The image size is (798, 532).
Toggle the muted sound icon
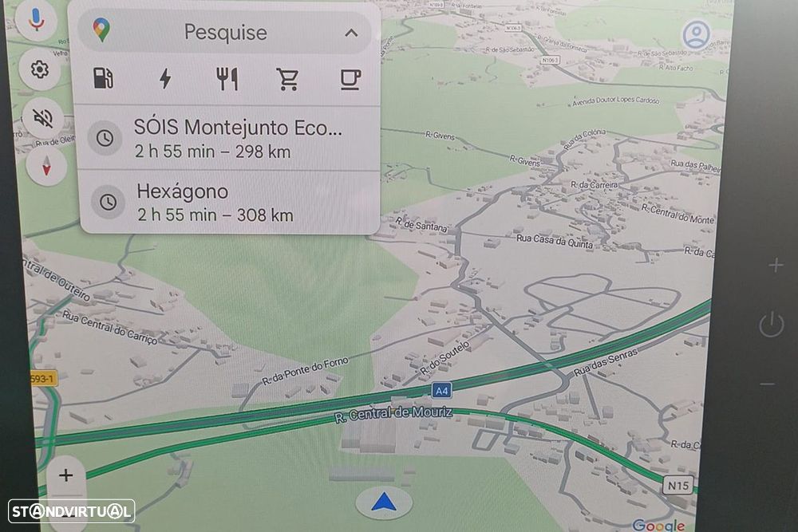pos(43,118)
